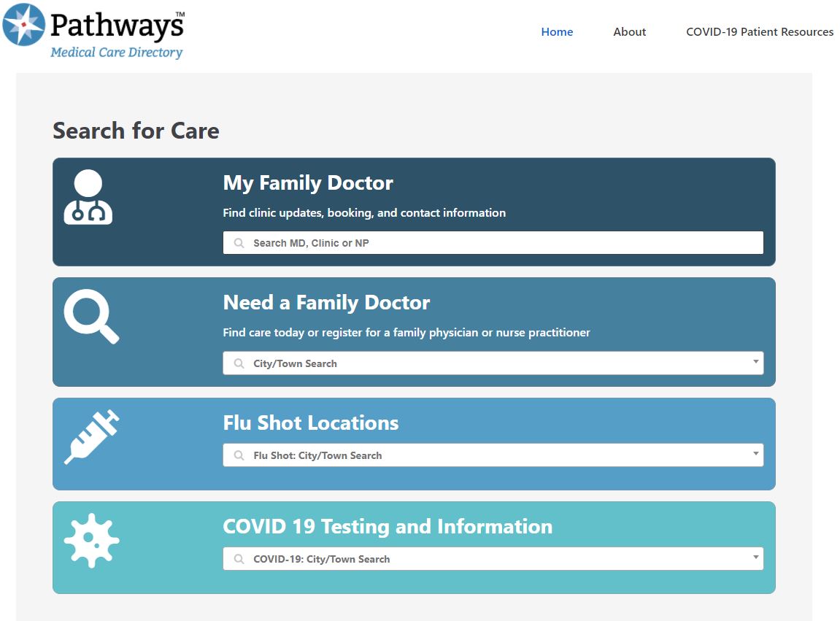Open the About menu item
Viewport: 840px width, 621px height.
[x=630, y=31]
